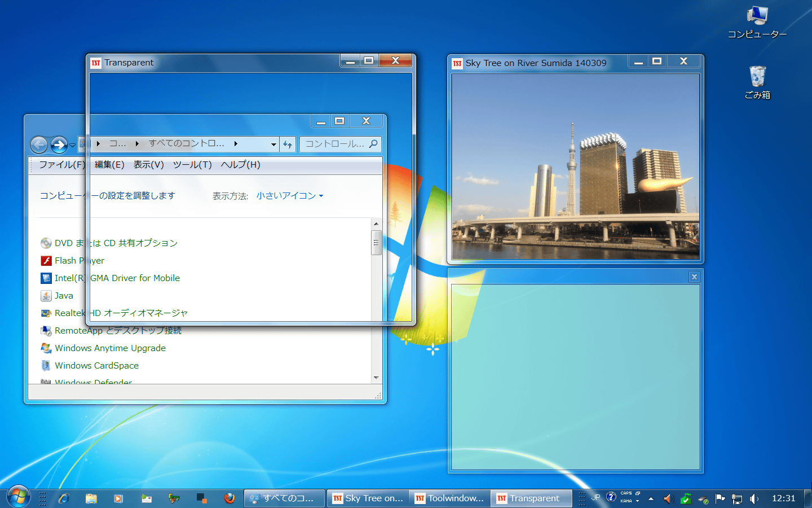Click the Control Panel vertical scrollbar thumb
812x508 pixels.
pyautogui.click(x=376, y=243)
